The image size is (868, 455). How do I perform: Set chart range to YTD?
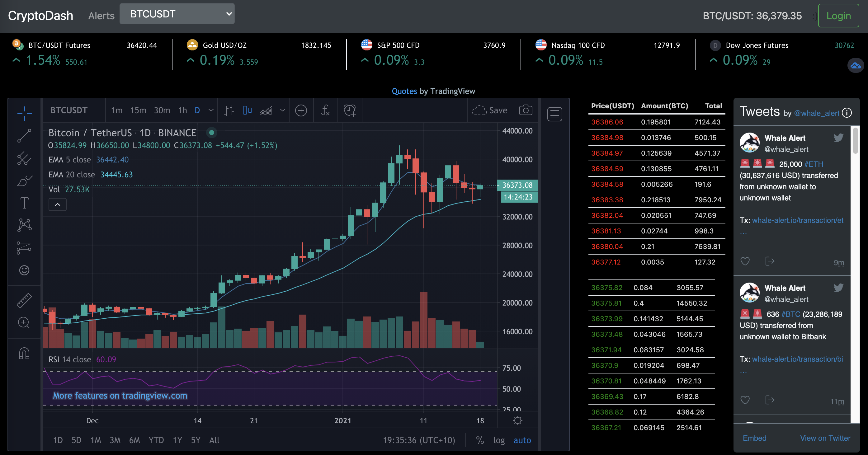pyautogui.click(x=156, y=440)
